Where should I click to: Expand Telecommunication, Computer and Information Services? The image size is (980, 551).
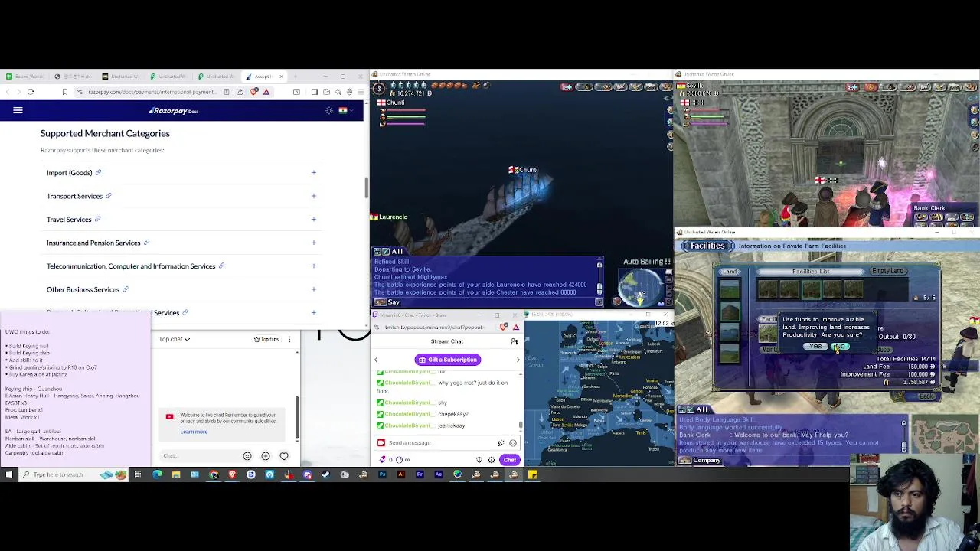[181, 266]
